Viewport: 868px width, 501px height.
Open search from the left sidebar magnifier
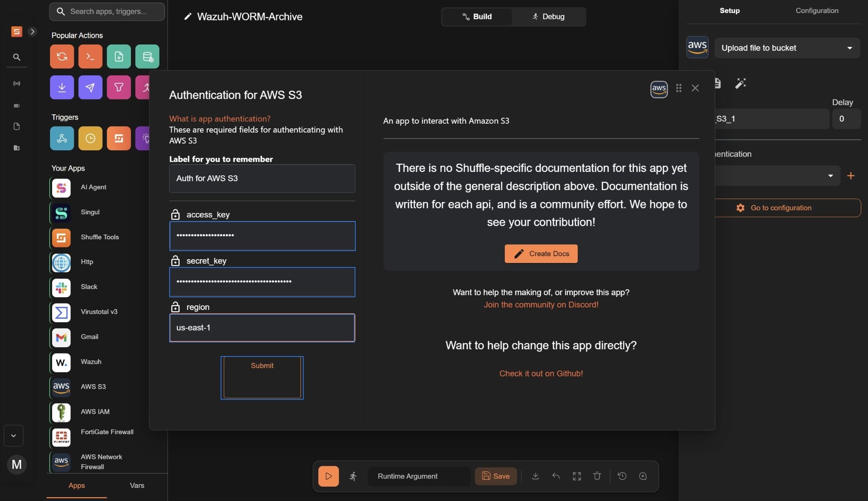click(x=17, y=57)
